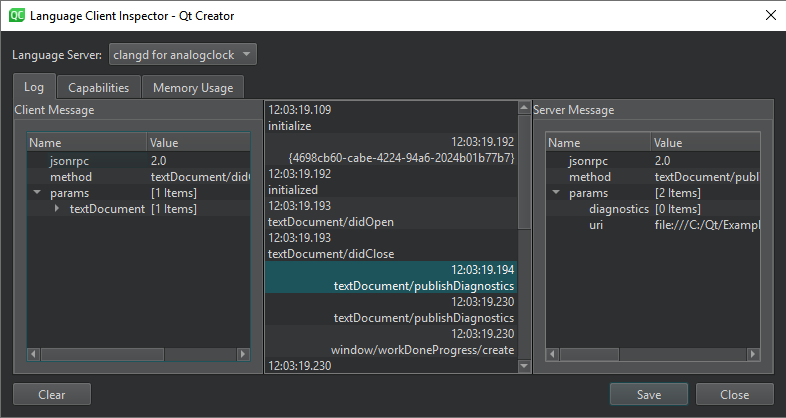Viewport: 786px width, 418px height.
Task: Click the log list scroll up arrow
Action: 524,108
